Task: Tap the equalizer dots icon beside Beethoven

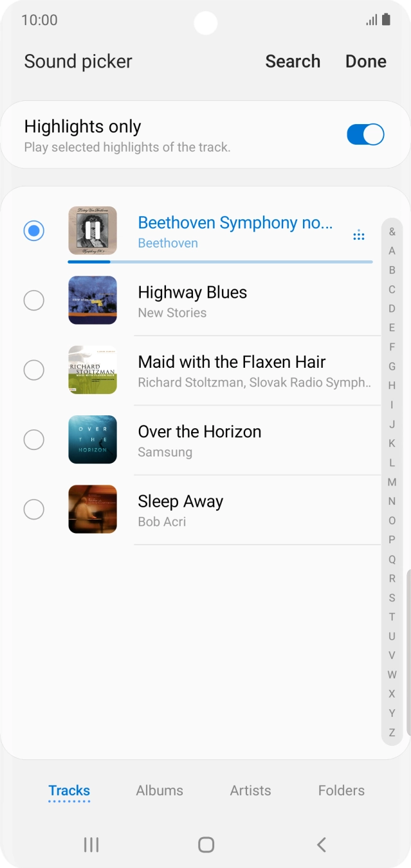Action: (x=359, y=236)
